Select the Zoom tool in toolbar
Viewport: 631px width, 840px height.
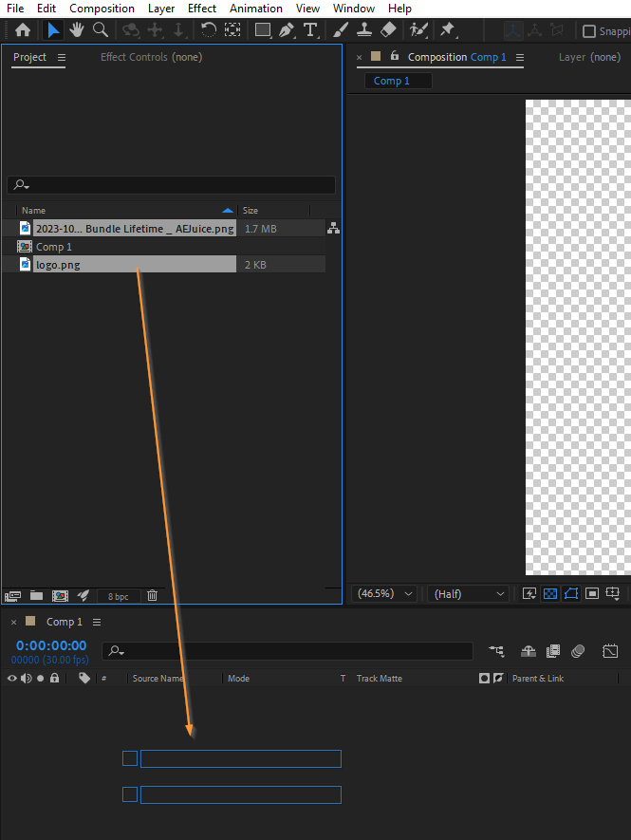pyautogui.click(x=101, y=29)
